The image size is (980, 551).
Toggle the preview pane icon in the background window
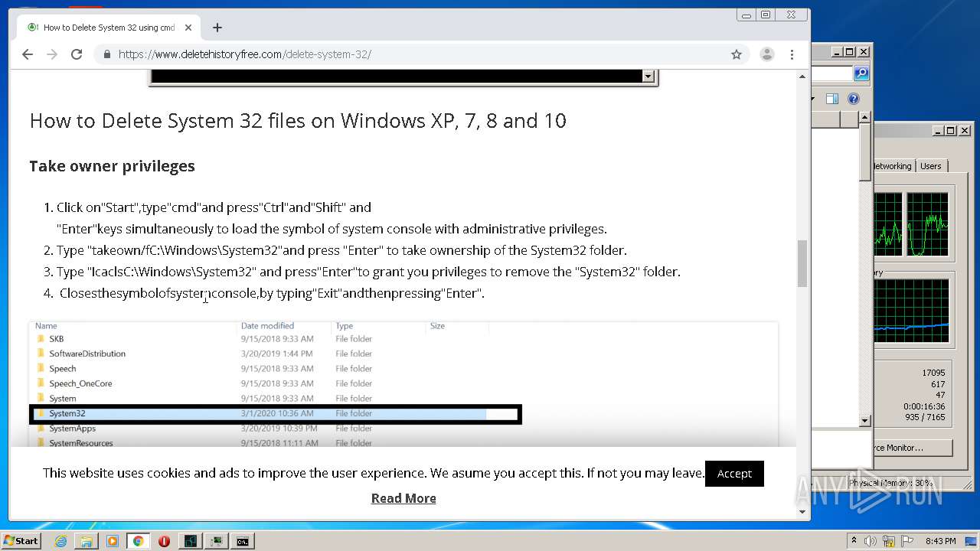(832, 99)
